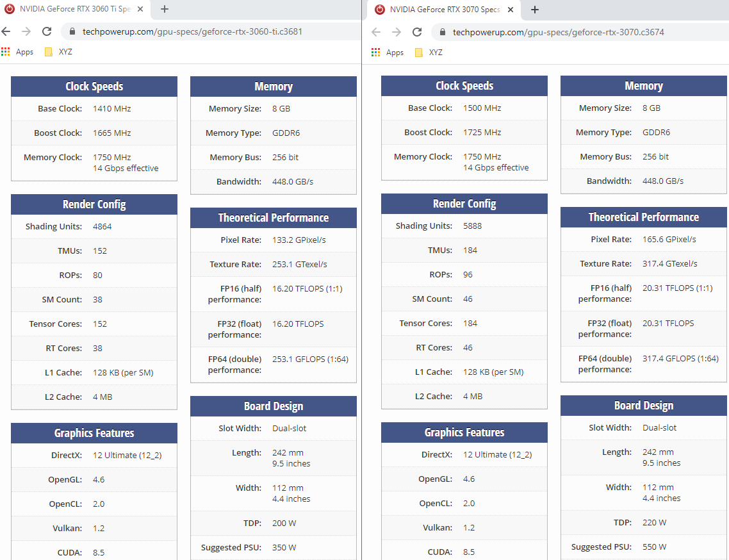Click shading units value 4864

(102, 227)
